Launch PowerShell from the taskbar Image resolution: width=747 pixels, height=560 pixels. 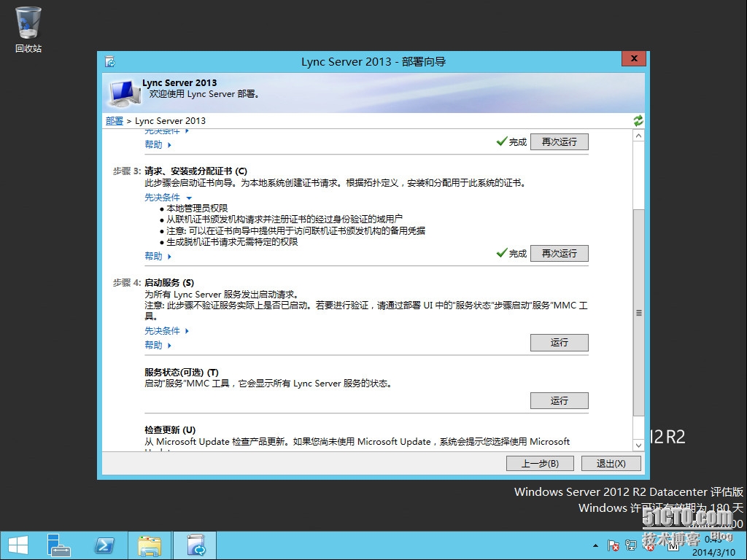(x=104, y=545)
